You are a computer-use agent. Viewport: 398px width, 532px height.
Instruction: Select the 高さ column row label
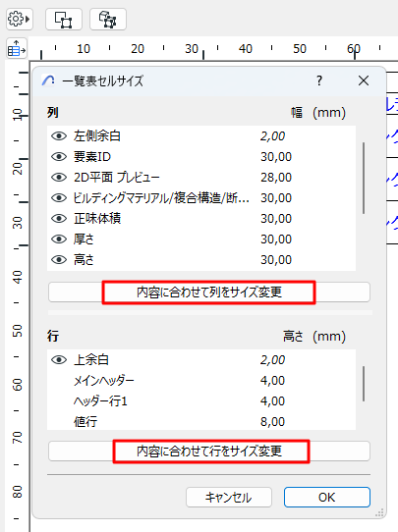coord(84,260)
